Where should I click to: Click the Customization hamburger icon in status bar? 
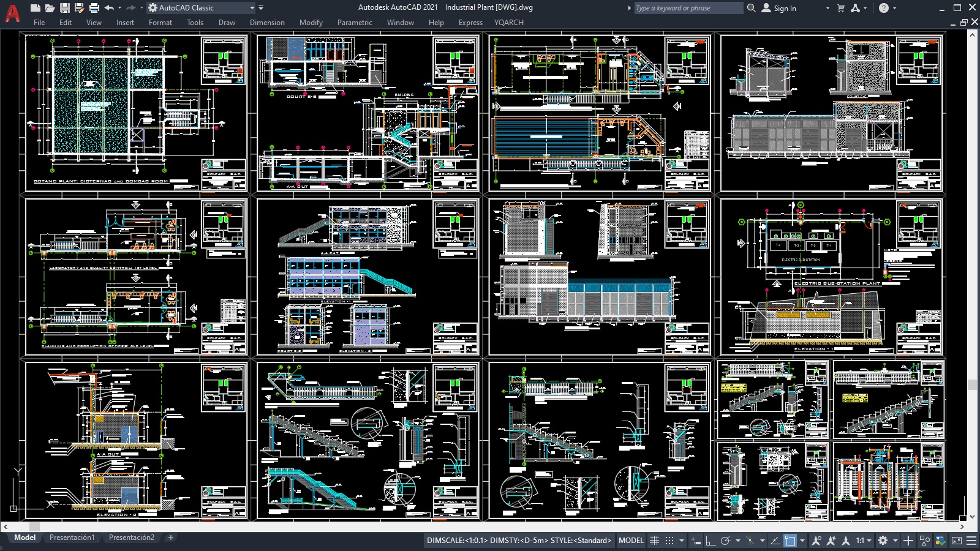click(x=971, y=541)
